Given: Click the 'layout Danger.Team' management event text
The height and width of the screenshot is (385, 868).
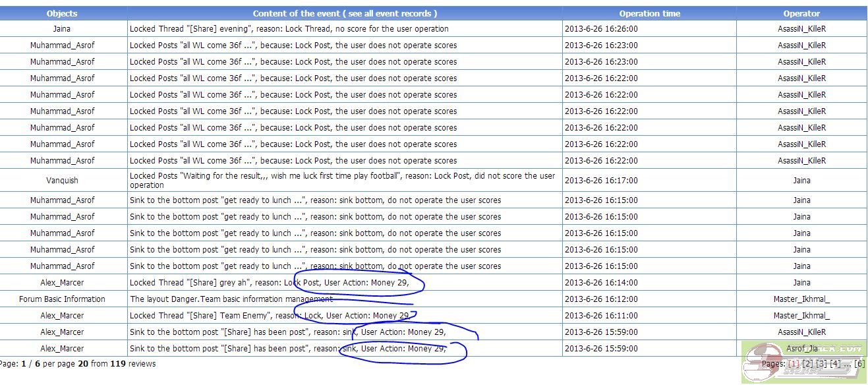Looking at the screenshot, I should [231, 299].
